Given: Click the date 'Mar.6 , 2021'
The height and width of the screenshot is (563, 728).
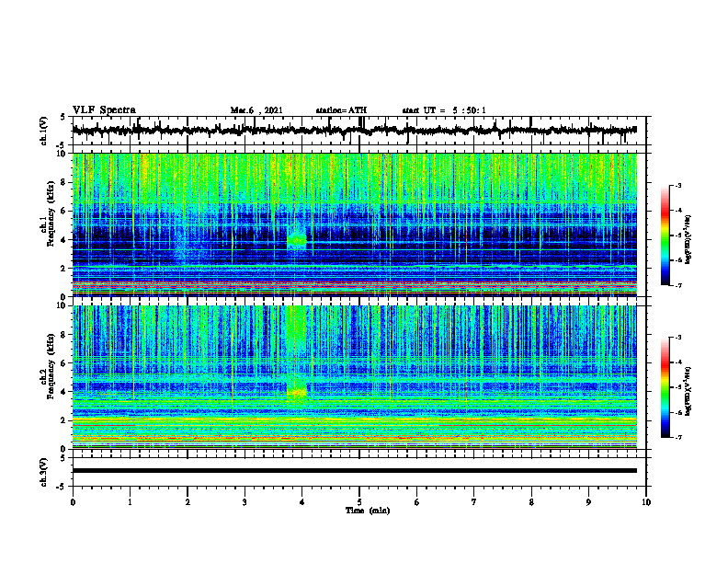Looking at the screenshot, I should [256, 110].
